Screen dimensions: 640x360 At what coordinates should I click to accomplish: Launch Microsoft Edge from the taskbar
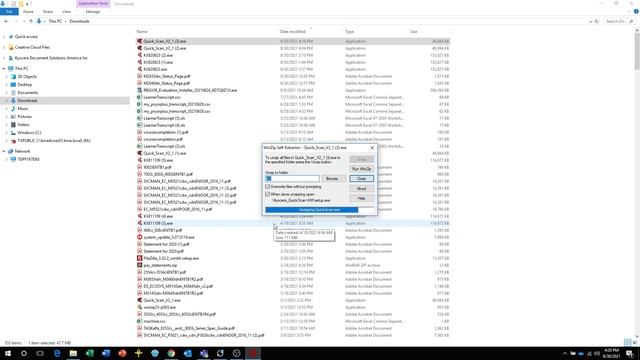click(57, 353)
